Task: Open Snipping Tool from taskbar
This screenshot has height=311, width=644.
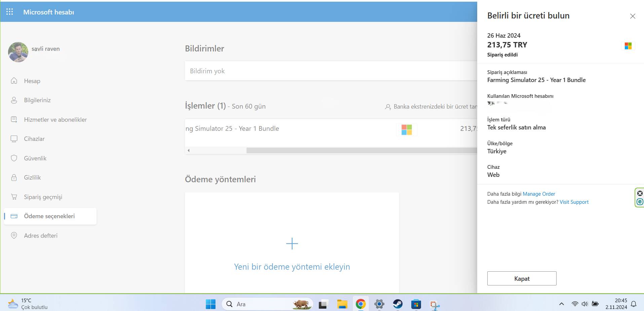Action: (x=434, y=305)
